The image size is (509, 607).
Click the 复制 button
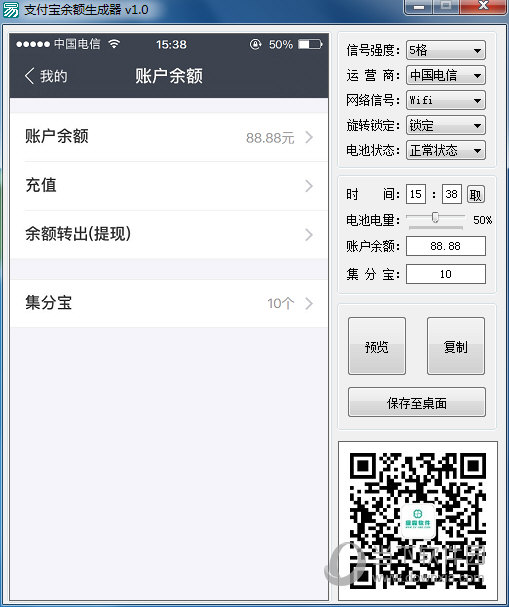click(x=456, y=346)
